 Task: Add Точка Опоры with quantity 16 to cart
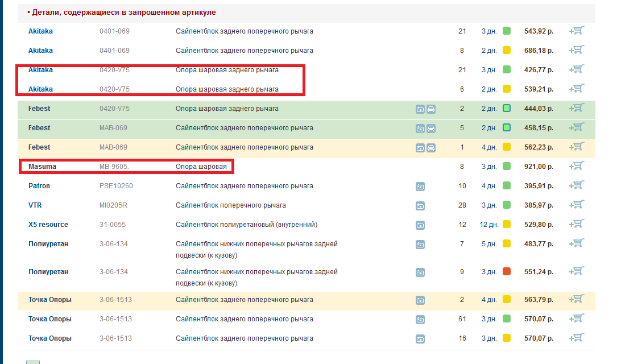coord(577,337)
